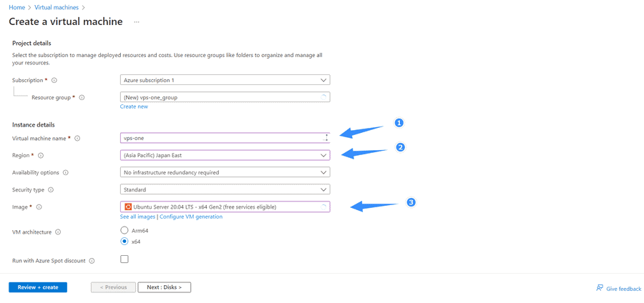Click the Give feedback icon

click(x=600, y=288)
